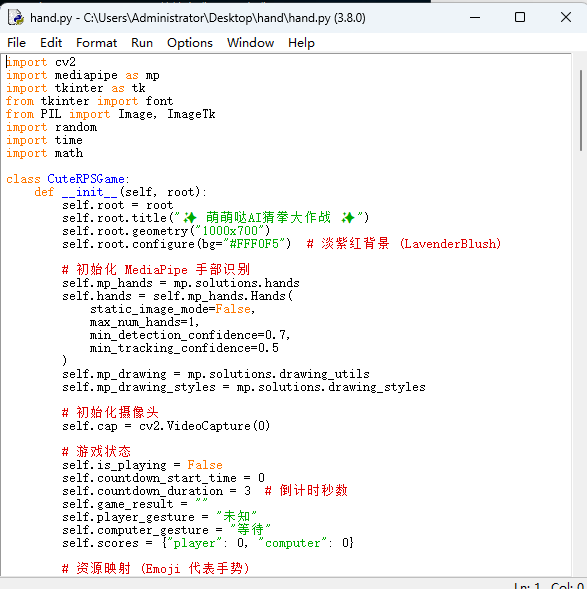This screenshot has height=589, width=587.
Task: Open the Window menu
Action: point(250,43)
